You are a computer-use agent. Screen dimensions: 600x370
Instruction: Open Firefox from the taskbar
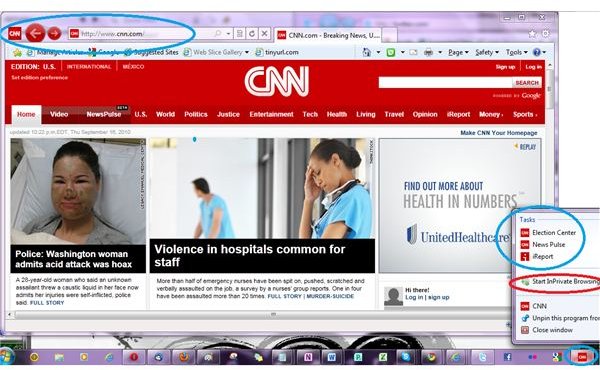click(x=184, y=357)
